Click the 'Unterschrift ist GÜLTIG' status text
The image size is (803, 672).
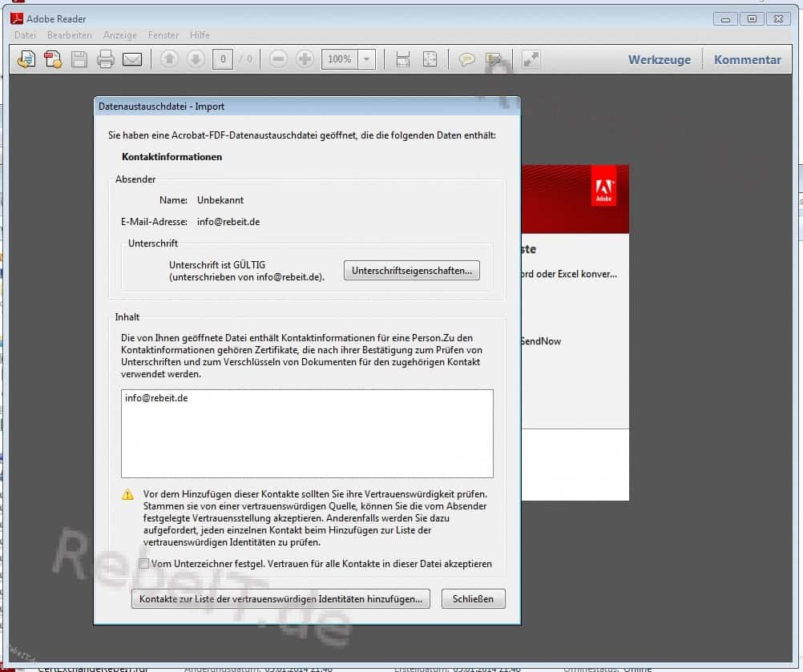pos(217,264)
